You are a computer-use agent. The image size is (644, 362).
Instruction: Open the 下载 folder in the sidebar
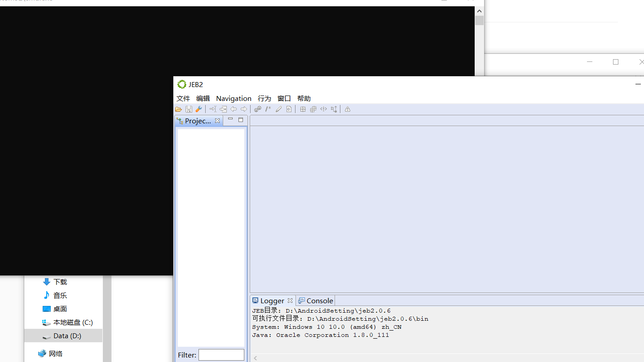click(x=60, y=282)
